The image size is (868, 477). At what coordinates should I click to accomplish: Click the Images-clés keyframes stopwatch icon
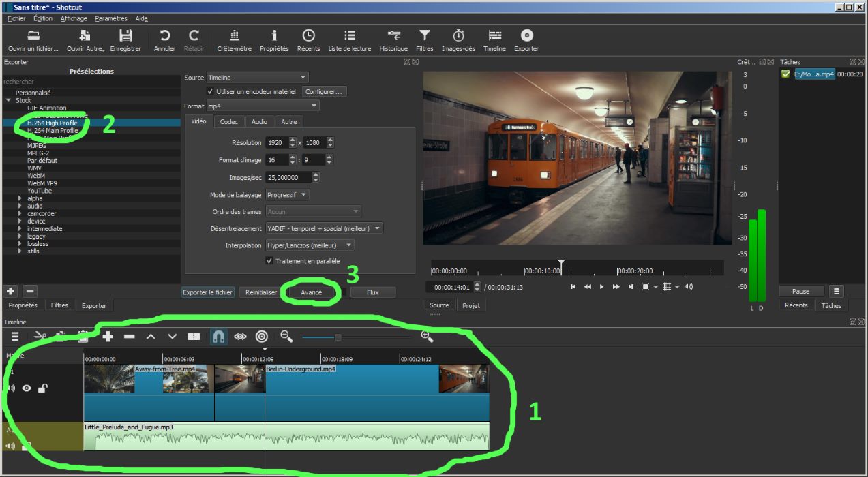click(458, 40)
